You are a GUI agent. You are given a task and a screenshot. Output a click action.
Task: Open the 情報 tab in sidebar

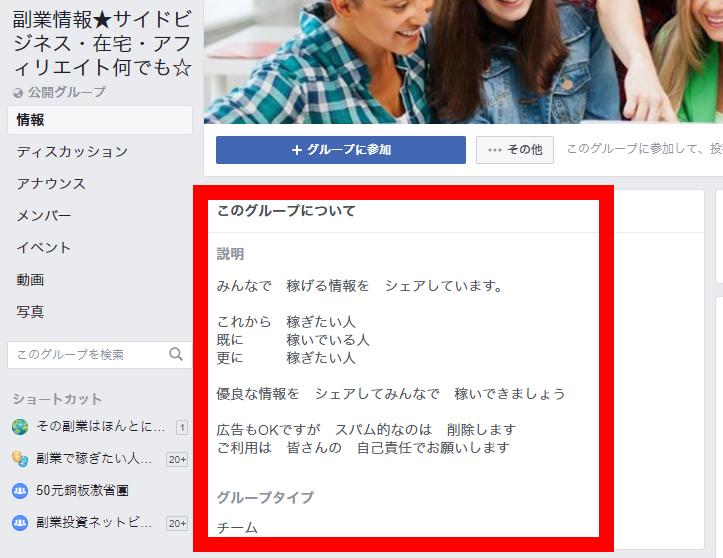(x=100, y=120)
